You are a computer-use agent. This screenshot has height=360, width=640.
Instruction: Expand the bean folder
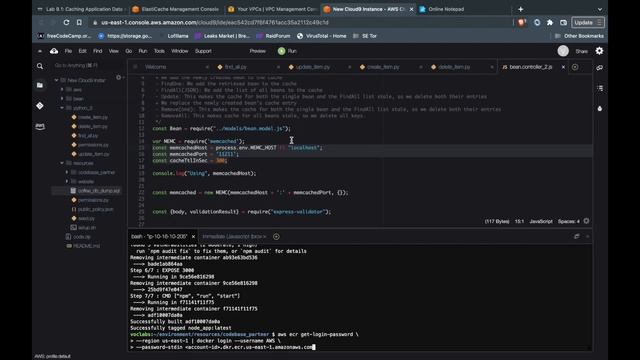point(62,99)
